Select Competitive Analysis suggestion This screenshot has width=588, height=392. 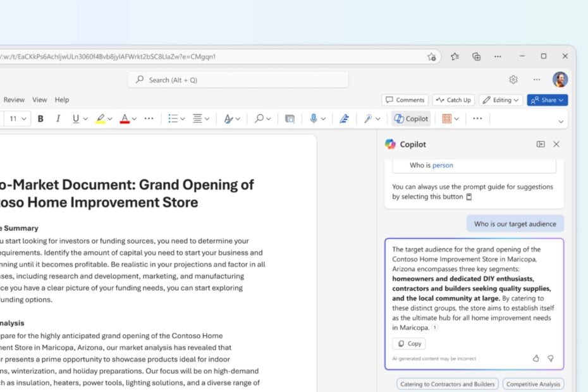[x=533, y=384]
